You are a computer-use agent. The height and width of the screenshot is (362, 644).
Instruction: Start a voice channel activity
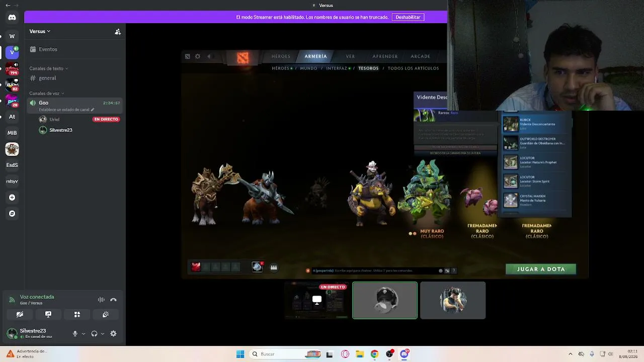(77, 314)
